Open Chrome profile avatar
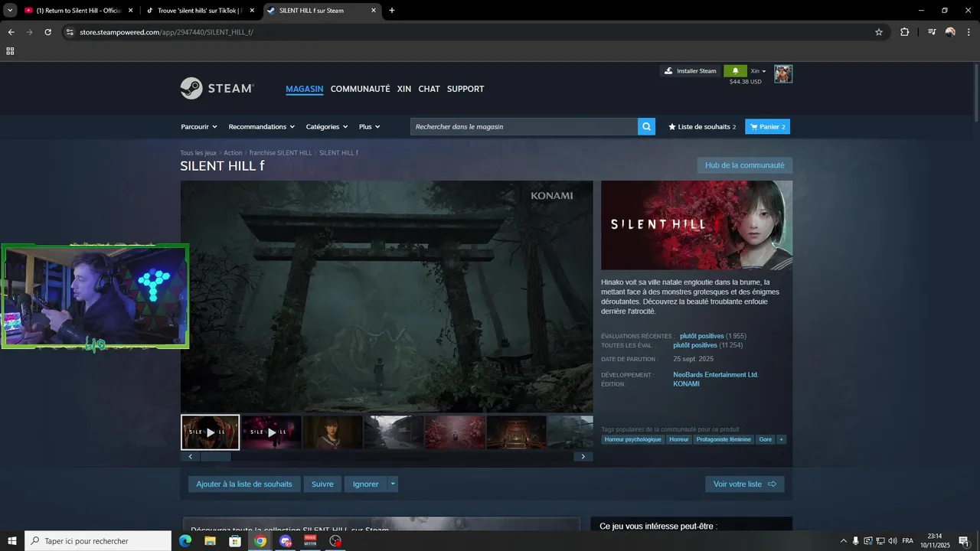Screen dimensions: 980x551 click(x=950, y=32)
